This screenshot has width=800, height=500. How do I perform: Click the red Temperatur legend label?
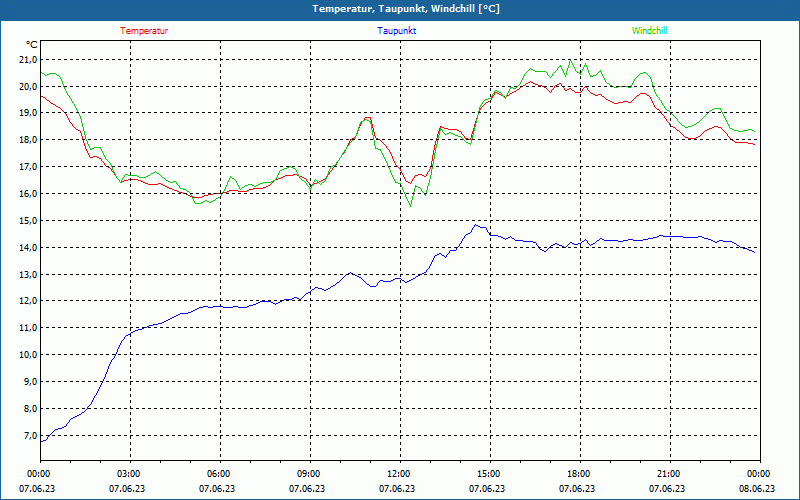[x=144, y=31]
